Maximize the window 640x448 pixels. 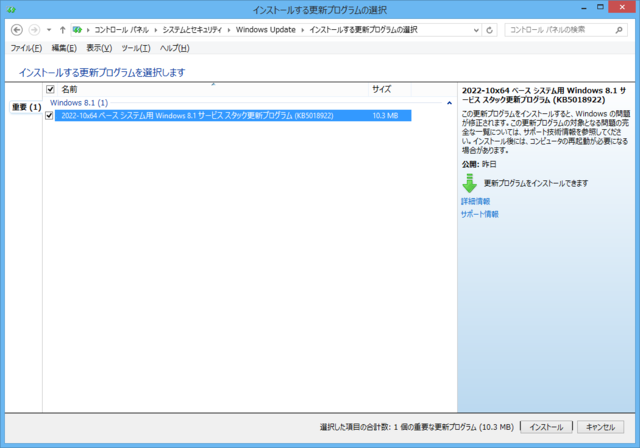(600, 7)
